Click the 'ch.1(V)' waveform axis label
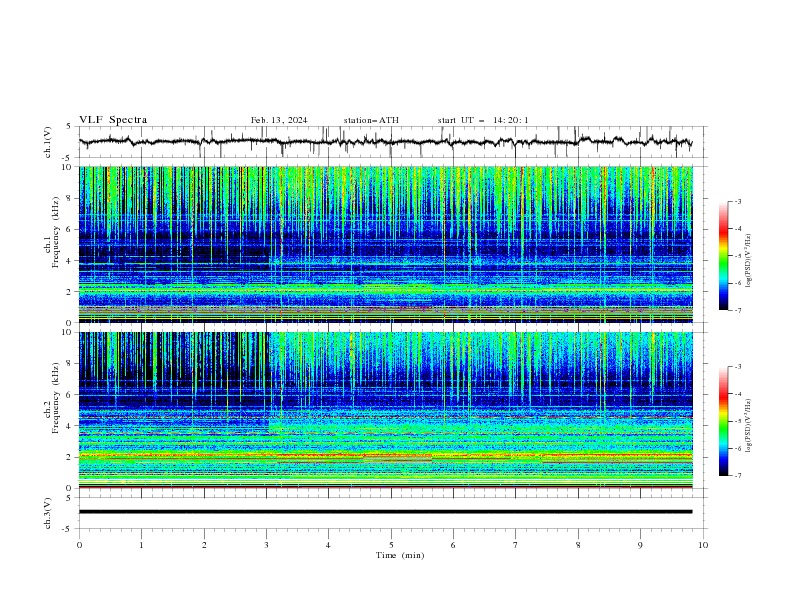The image size is (792, 612). pyautogui.click(x=48, y=142)
